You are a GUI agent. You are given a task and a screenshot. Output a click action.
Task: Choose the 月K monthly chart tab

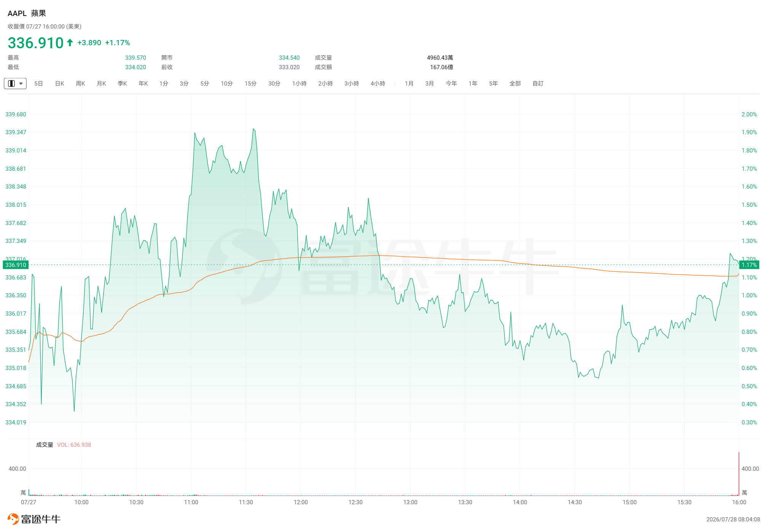(x=101, y=83)
